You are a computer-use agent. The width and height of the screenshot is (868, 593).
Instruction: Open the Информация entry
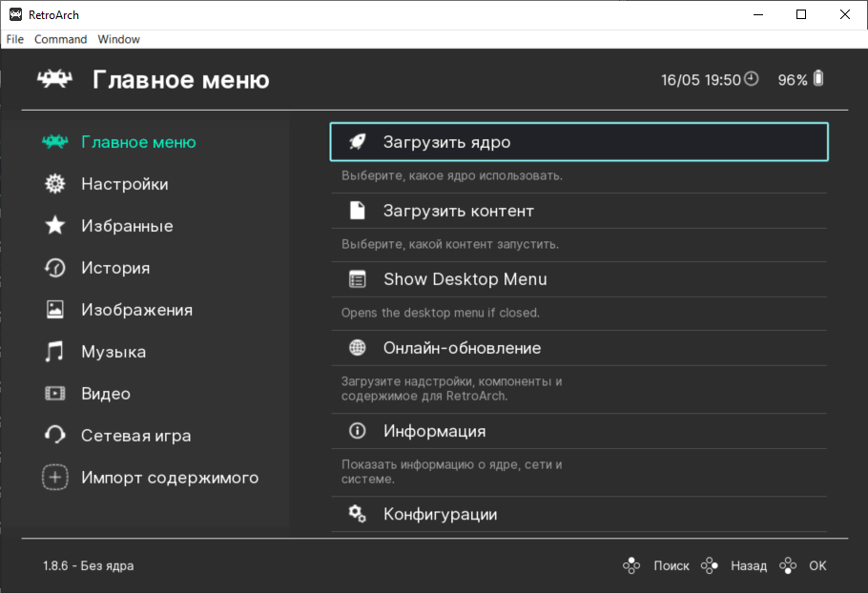point(579,431)
